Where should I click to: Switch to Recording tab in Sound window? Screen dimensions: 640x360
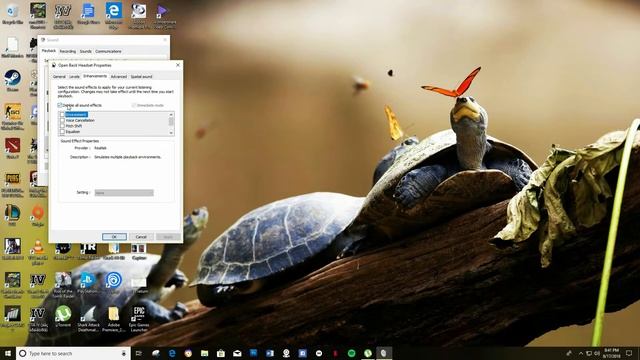[68, 51]
